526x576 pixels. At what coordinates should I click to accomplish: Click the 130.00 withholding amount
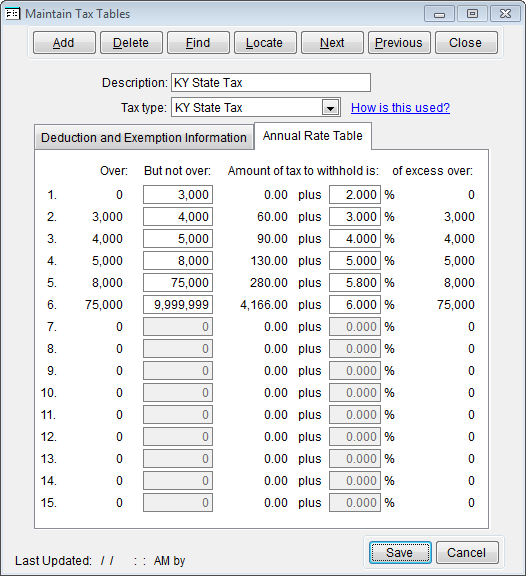pyautogui.click(x=269, y=261)
